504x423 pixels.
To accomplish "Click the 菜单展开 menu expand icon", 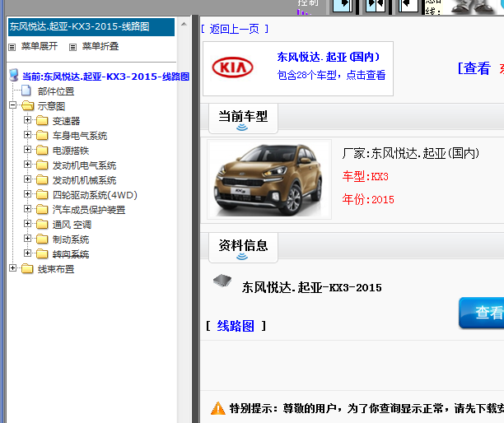I will [12, 47].
